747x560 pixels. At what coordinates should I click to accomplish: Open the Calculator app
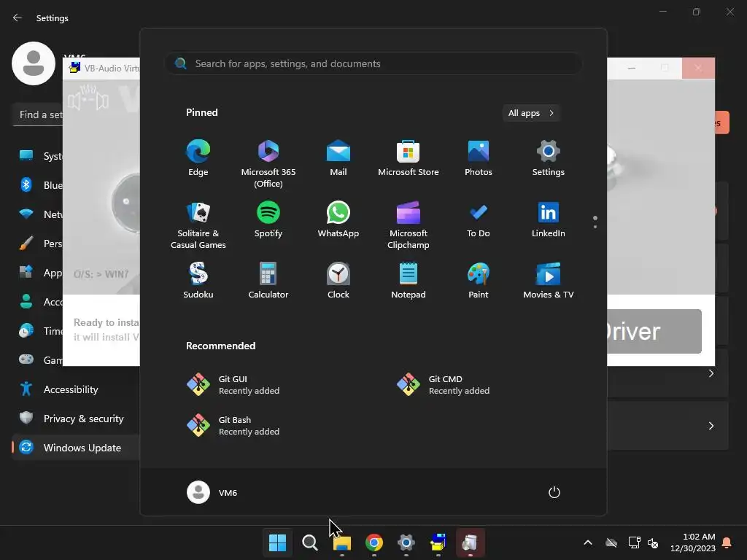(x=268, y=281)
